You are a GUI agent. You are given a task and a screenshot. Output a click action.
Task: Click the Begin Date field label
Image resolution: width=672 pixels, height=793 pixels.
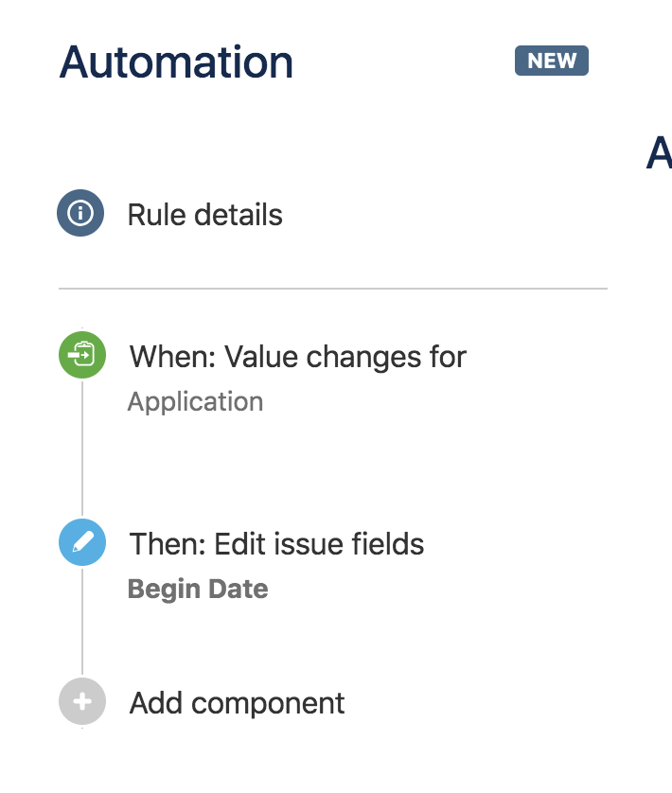198,588
